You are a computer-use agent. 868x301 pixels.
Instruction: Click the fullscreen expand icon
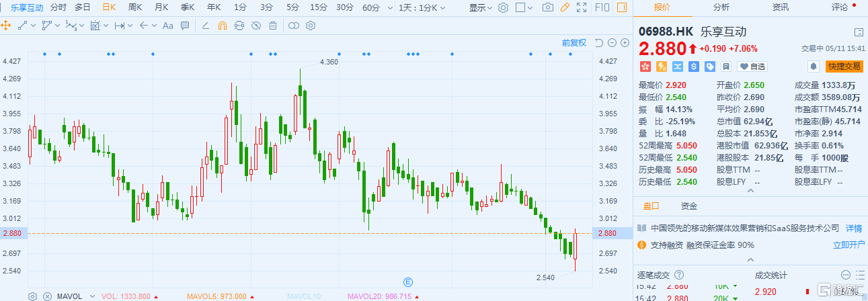(x=582, y=8)
